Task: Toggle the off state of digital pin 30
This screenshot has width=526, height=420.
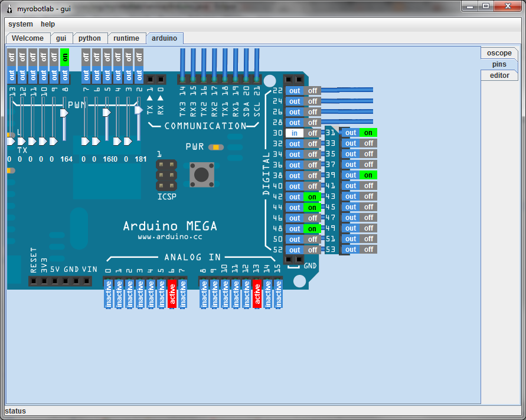Action: coord(313,133)
